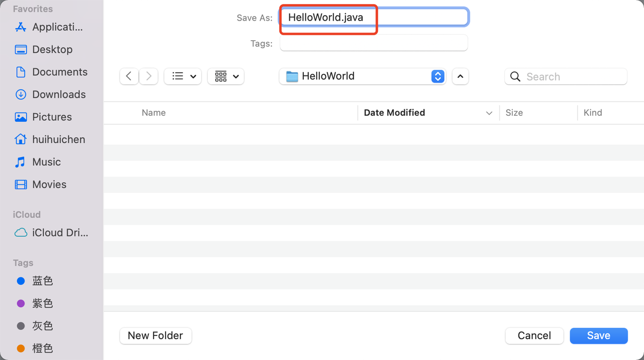Collapse the dialog with the chevron button
Screen dimensions: 644x360
(460, 76)
